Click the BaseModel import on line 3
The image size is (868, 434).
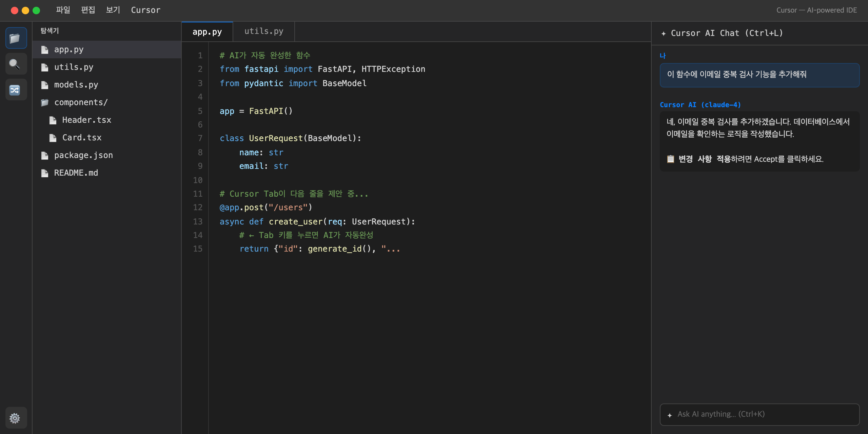(x=344, y=83)
